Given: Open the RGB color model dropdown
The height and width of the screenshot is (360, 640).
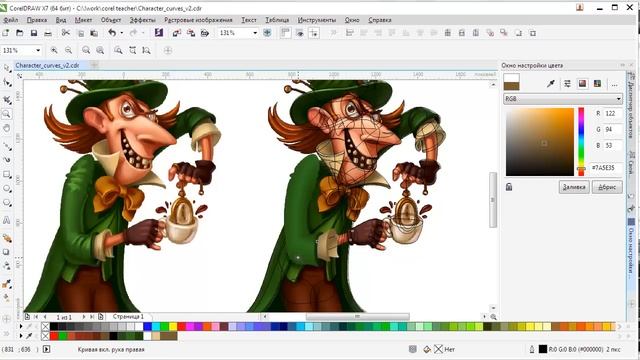Looking at the screenshot, I should click(x=562, y=99).
